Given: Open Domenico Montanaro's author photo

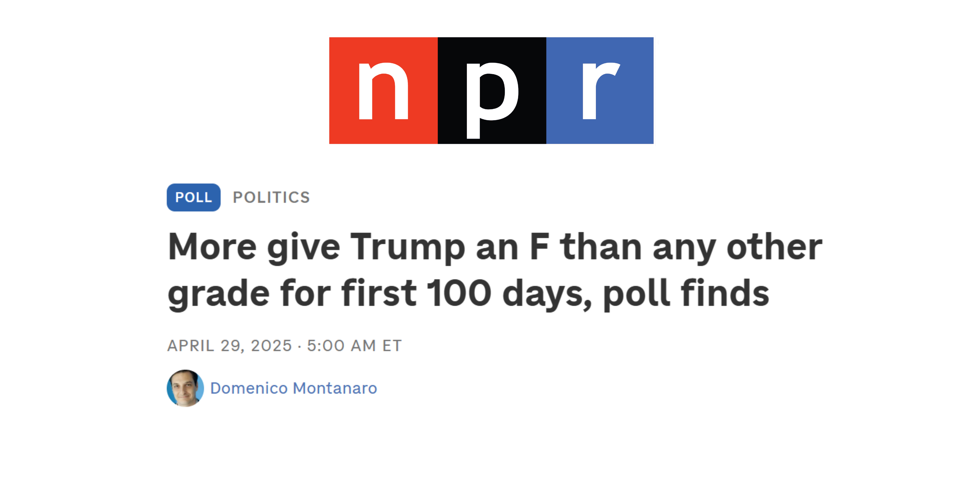Looking at the screenshot, I should (185, 388).
